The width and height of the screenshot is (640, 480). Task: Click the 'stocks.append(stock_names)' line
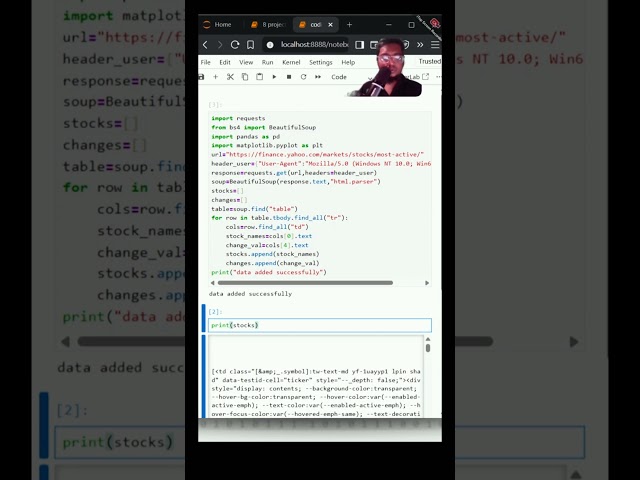[272, 254]
